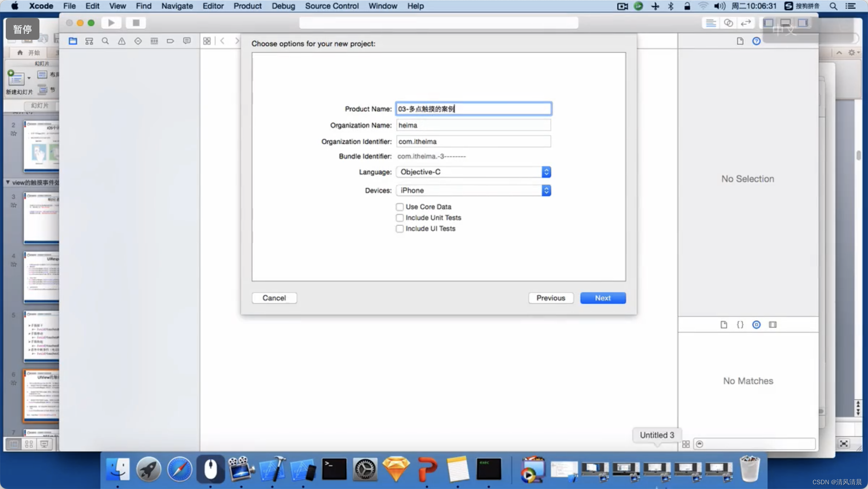Select the Object library circle icon
The image size is (868, 489).
756,324
